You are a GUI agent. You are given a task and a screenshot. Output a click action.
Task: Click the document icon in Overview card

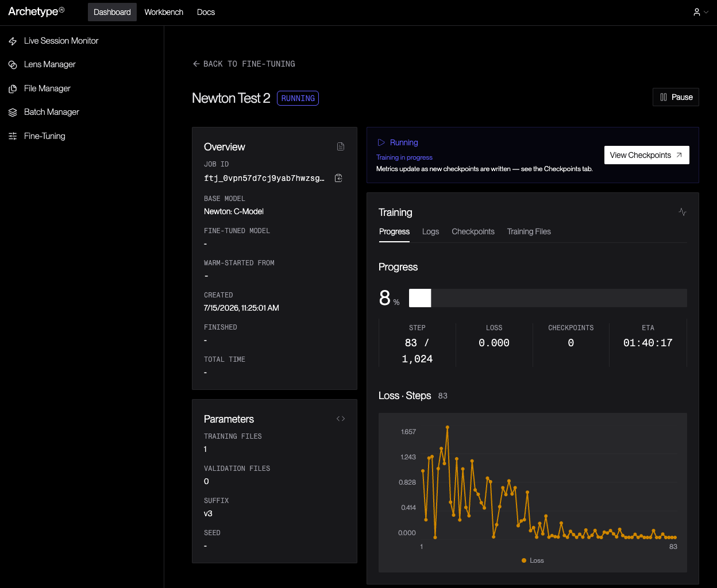click(x=341, y=146)
